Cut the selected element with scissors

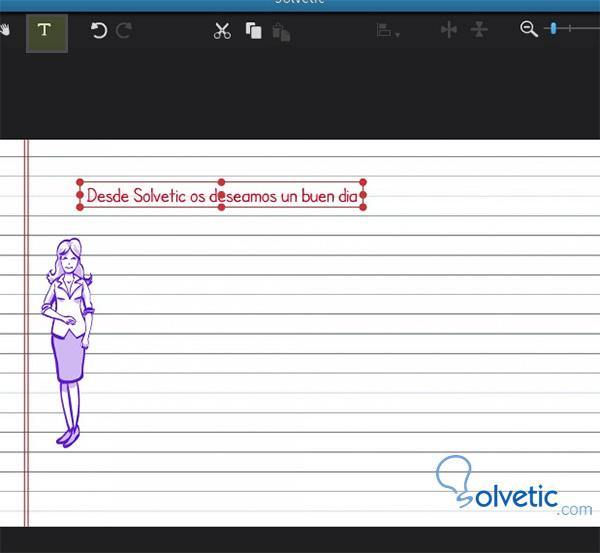pos(222,31)
